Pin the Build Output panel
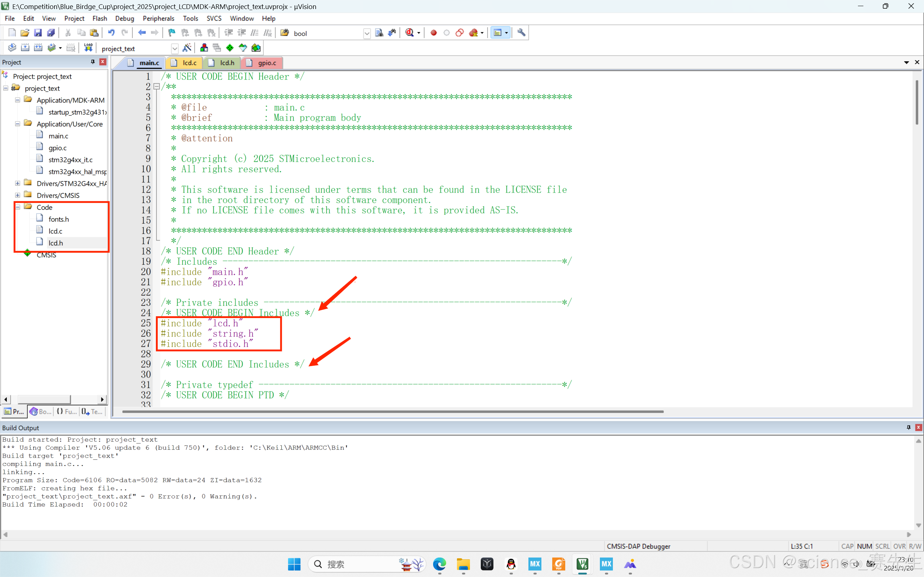The width and height of the screenshot is (924, 577). tap(908, 427)
